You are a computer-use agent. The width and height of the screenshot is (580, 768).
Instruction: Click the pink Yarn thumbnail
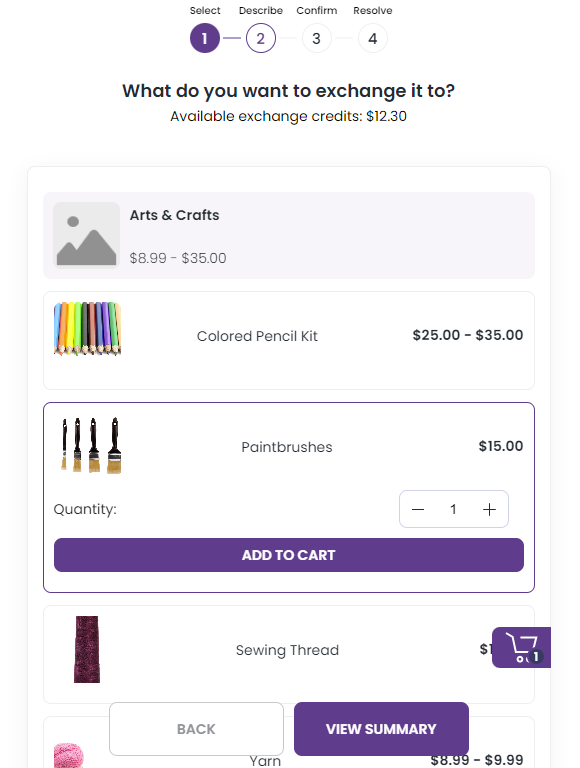[x=69, y=755]
